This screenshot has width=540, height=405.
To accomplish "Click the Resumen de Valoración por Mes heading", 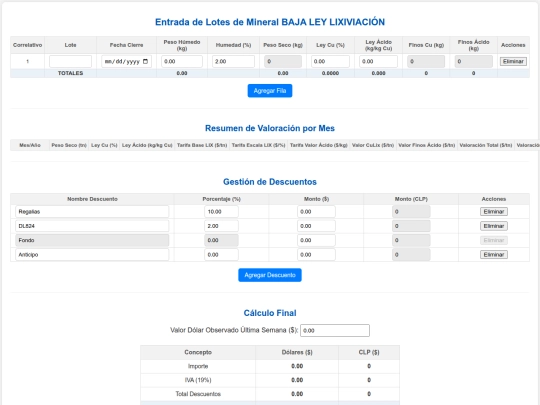I will point(270,128).
